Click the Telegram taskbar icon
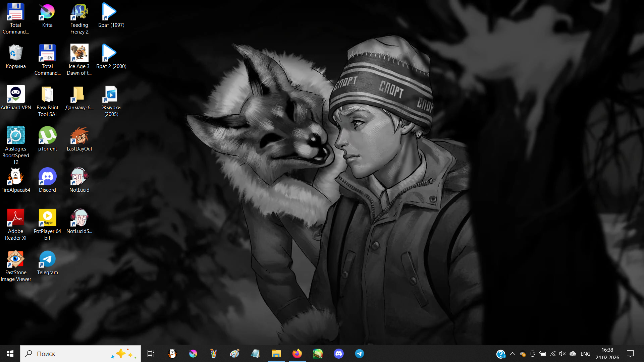The image size is (644, 362). (x=359, y=354)
